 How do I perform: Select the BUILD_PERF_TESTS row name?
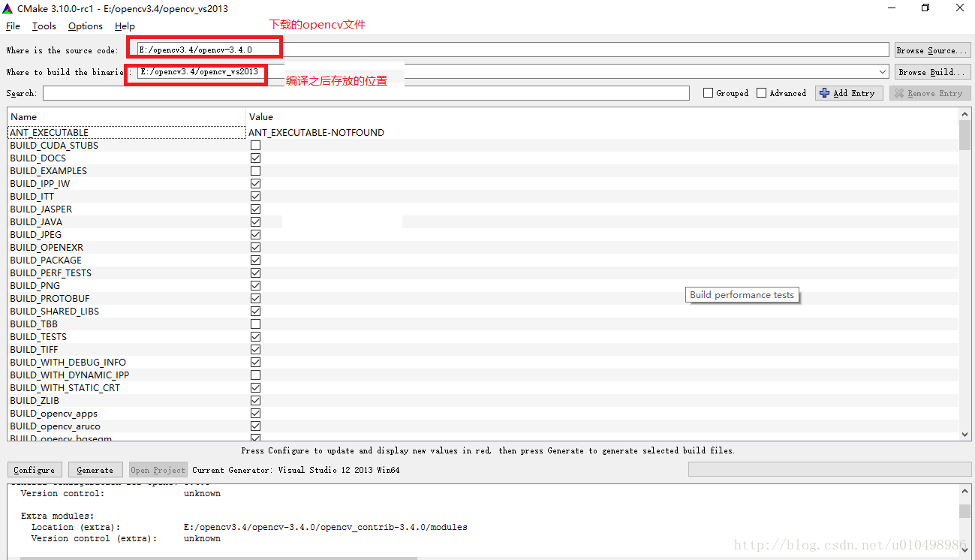pos(50,272)
